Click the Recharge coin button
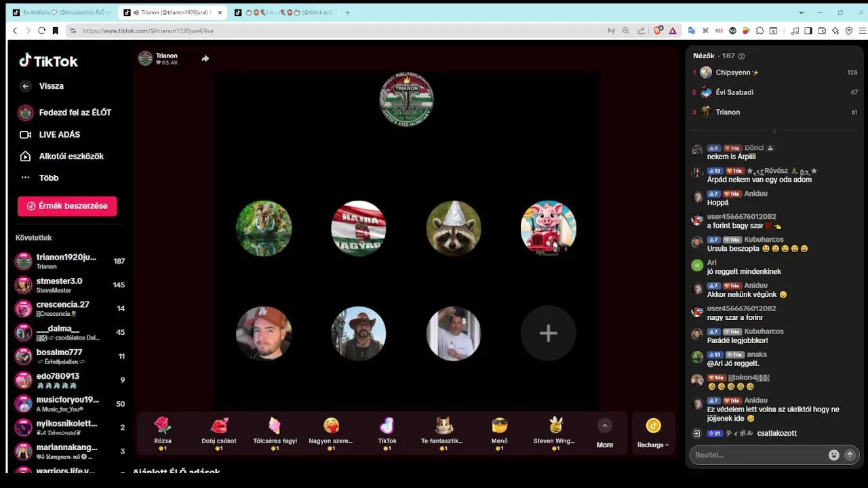This screenshot has width=868, height=488. pyautogui.click(x=653, y=426)
